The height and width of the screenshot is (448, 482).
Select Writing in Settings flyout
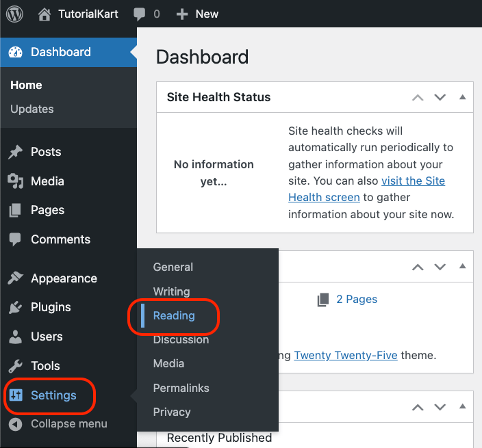(x=172, y=291)
